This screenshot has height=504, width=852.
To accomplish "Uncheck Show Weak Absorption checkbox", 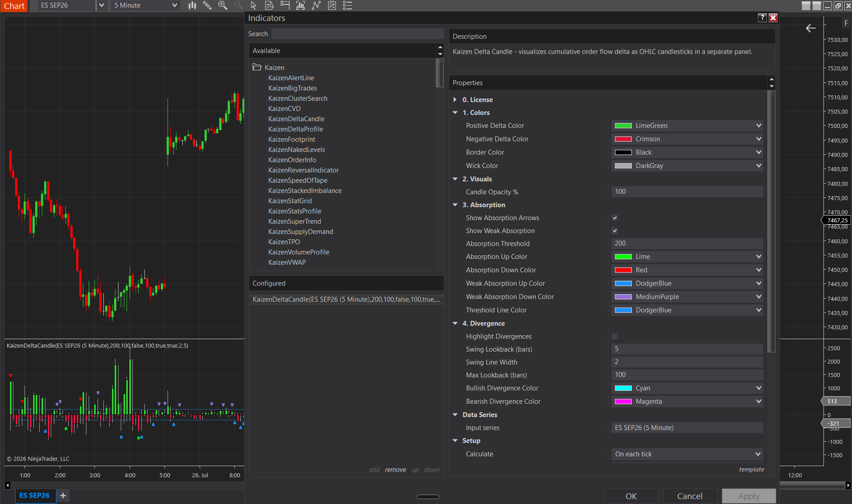I will tap(615, 231).
